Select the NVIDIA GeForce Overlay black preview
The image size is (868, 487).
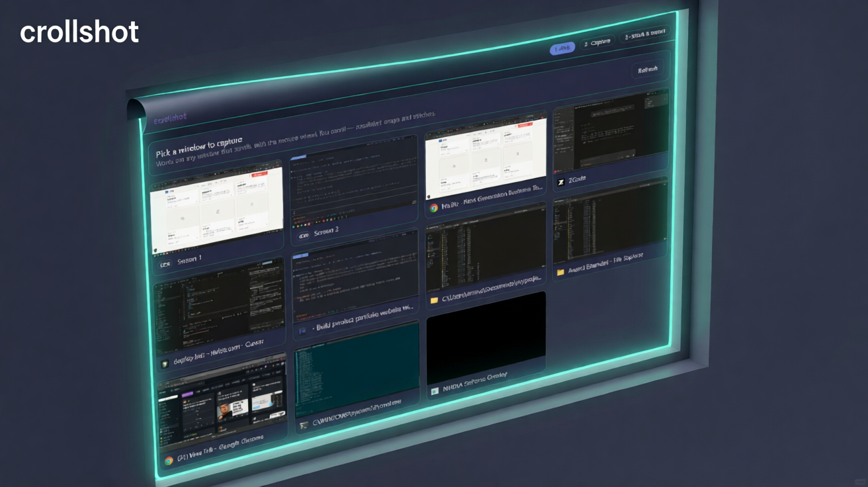tap(486, 337)
